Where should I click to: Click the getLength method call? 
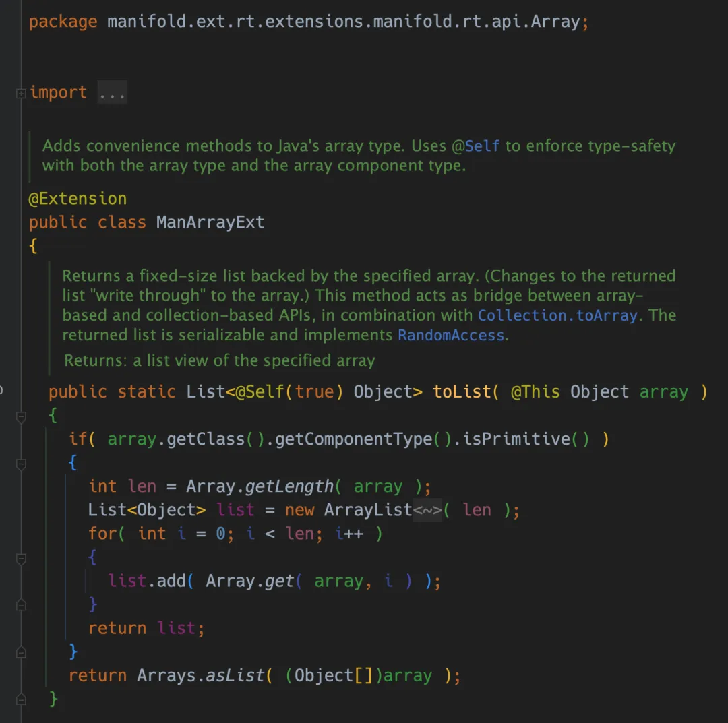pyautogui.click(x=289, y=486)
